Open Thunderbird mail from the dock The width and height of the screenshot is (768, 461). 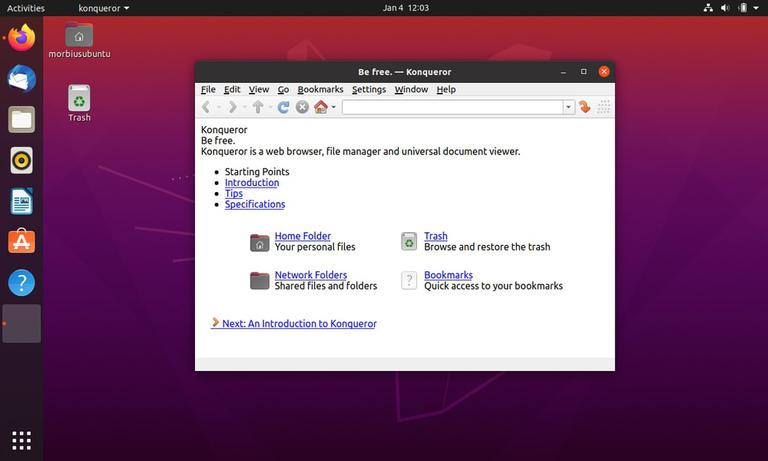(x=22, y=78)
